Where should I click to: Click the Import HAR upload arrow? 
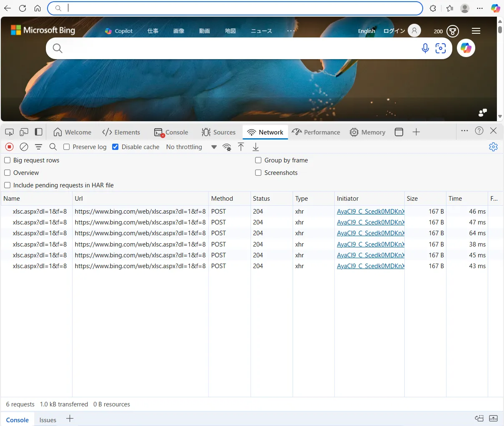coord(241,147)
